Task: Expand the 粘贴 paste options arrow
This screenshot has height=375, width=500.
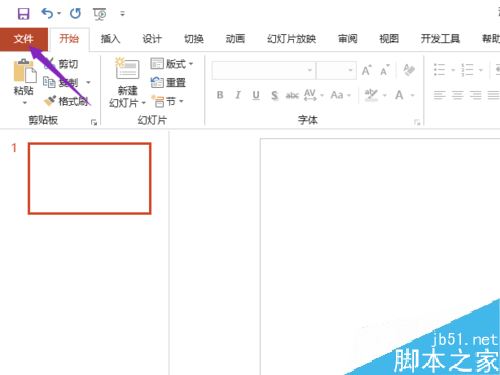Action: [24, 103]
